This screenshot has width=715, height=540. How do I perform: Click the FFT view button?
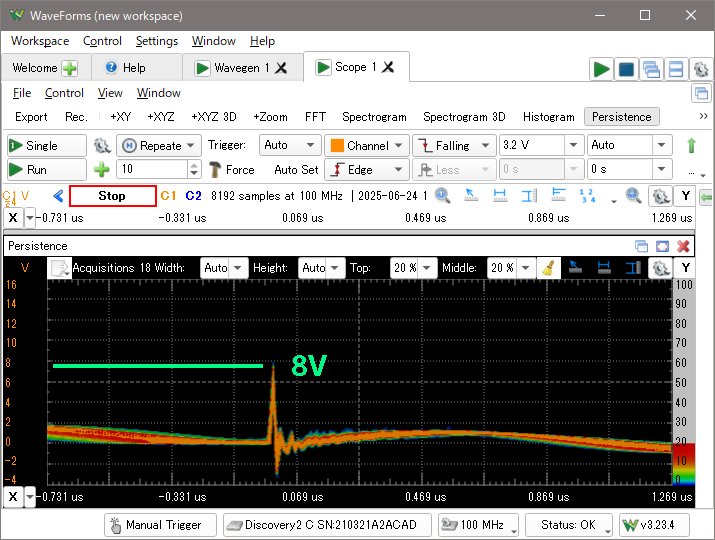[x=315, y=117]
